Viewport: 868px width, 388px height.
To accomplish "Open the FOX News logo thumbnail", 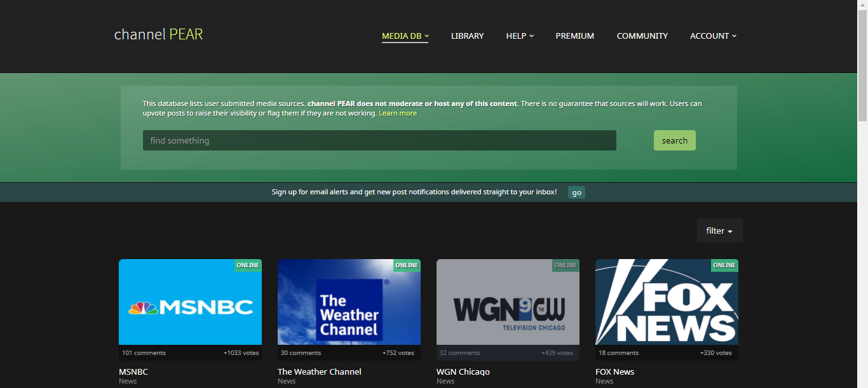I will [667, 302].
